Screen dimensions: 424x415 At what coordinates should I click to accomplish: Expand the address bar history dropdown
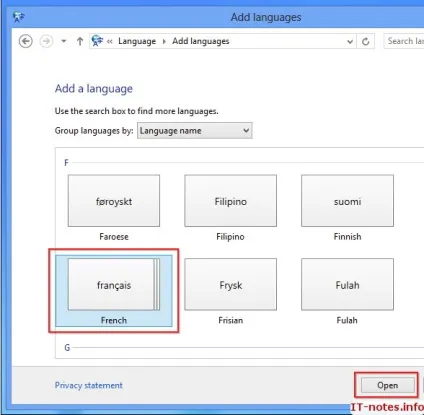pos(350,42)
